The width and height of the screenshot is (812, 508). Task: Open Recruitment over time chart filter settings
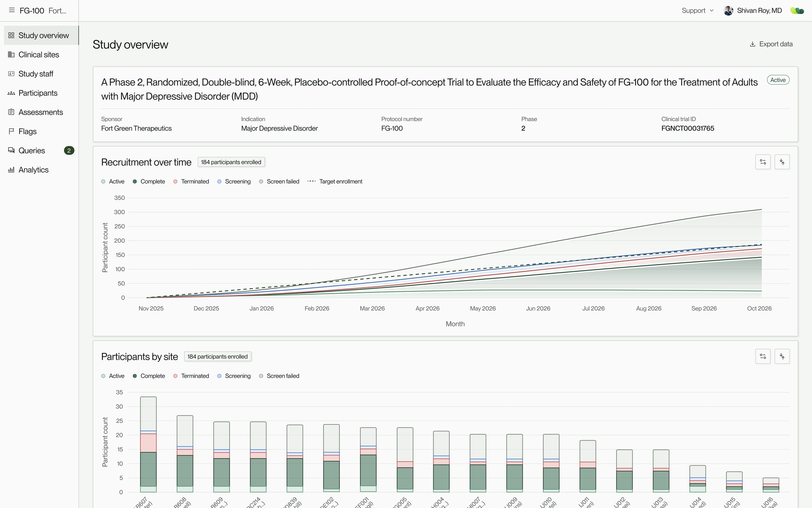(x=763, y=162)
